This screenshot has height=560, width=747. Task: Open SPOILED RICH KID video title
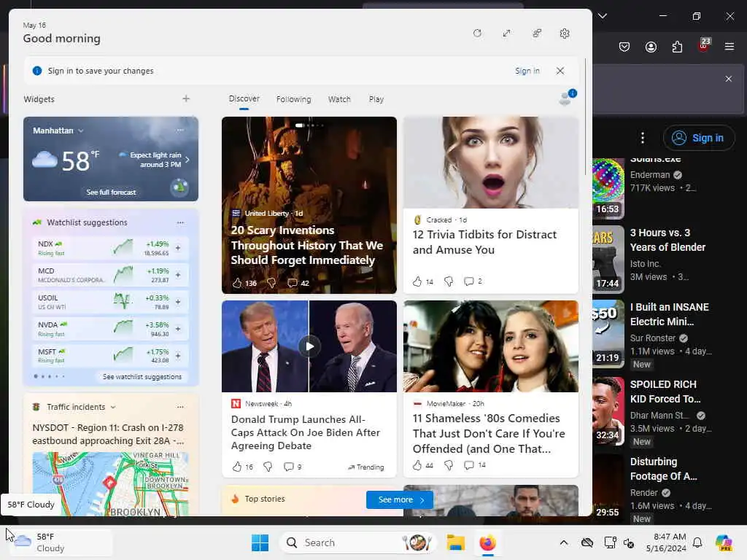[x=665, y=392]
